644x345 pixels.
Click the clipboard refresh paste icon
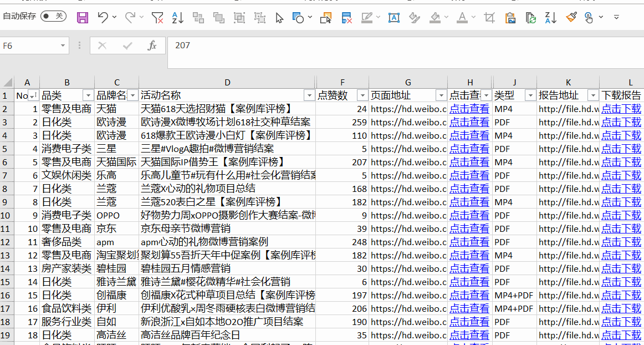point(531,18)
